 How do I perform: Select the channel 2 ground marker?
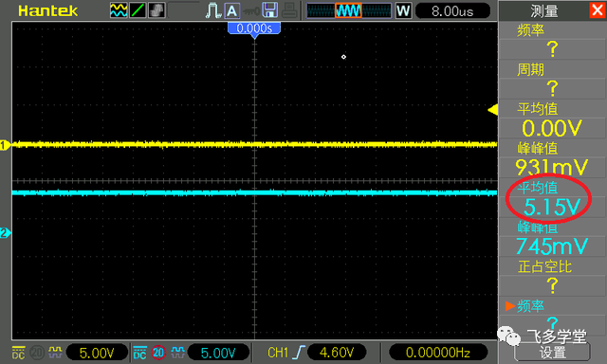[5, 233]
